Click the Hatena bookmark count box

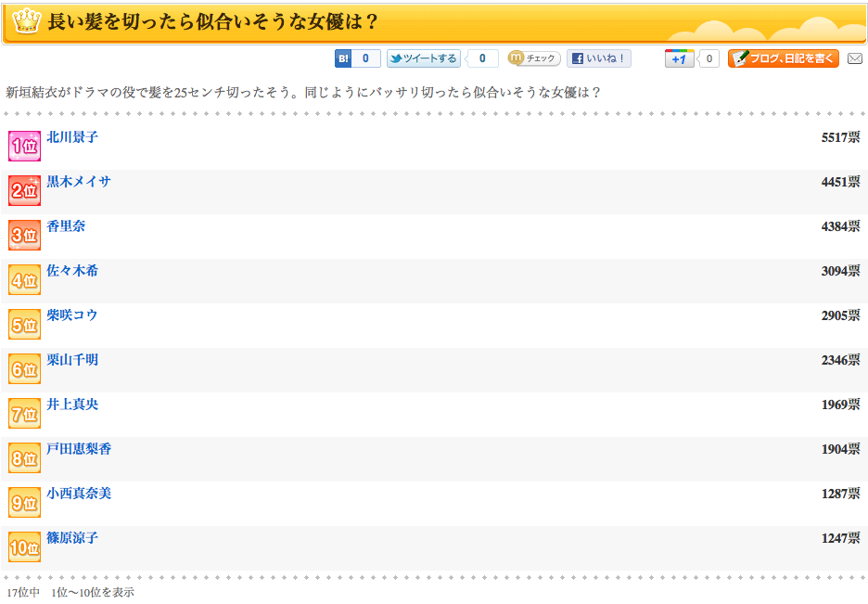[x=366, y=58]
